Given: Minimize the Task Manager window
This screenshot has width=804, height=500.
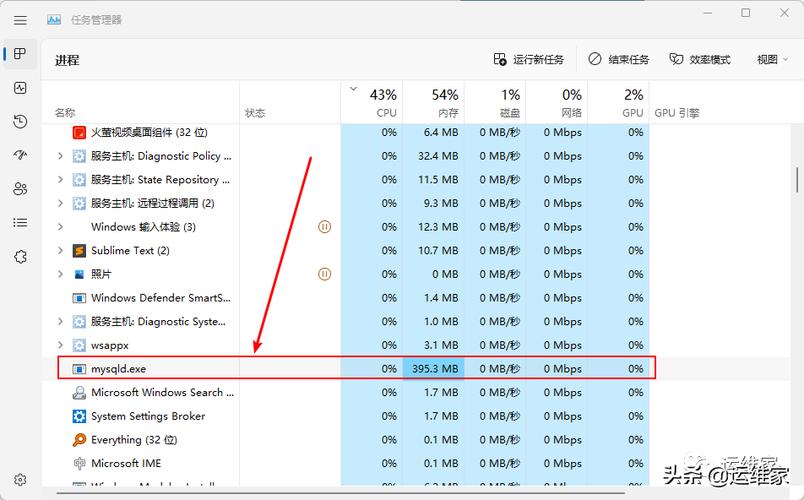Looking at the screenshot, I should tap(708, 13).
